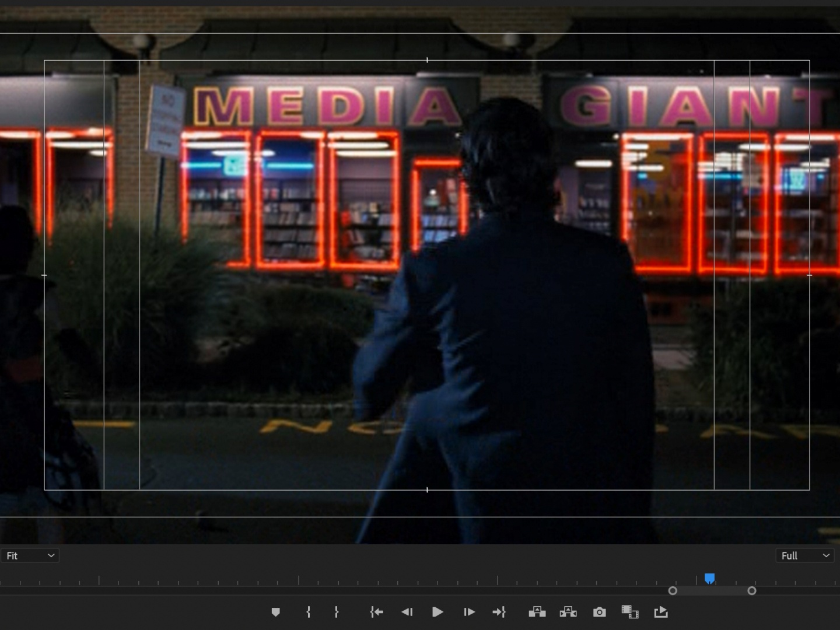Click the Mark Out bracket icon
Image resolution: width=840 pixels, height=630 pixels.
pyautogui.click(x=337, y=612)
